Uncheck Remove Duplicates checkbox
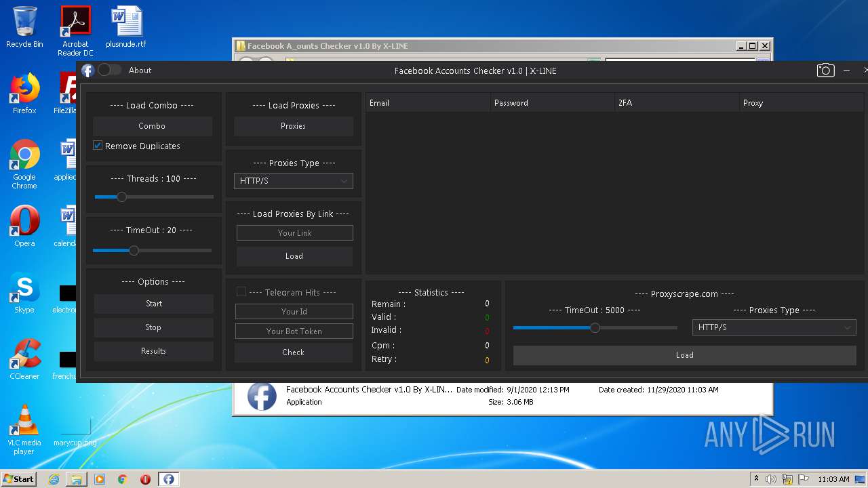Image resolution: width=868 pixels, height=488 pixels. pos(98,146)
